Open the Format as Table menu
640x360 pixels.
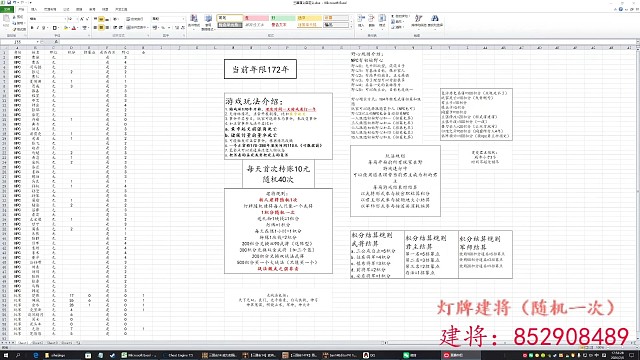point(208,22)
